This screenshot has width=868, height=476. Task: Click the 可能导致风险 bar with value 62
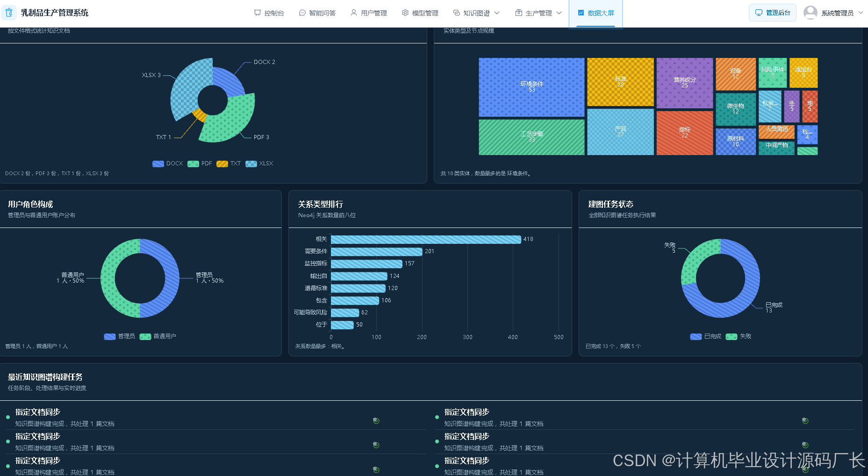coord(345,313)
